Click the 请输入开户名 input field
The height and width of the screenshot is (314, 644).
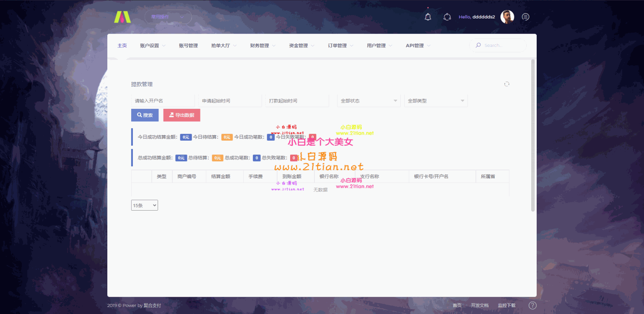163,101
